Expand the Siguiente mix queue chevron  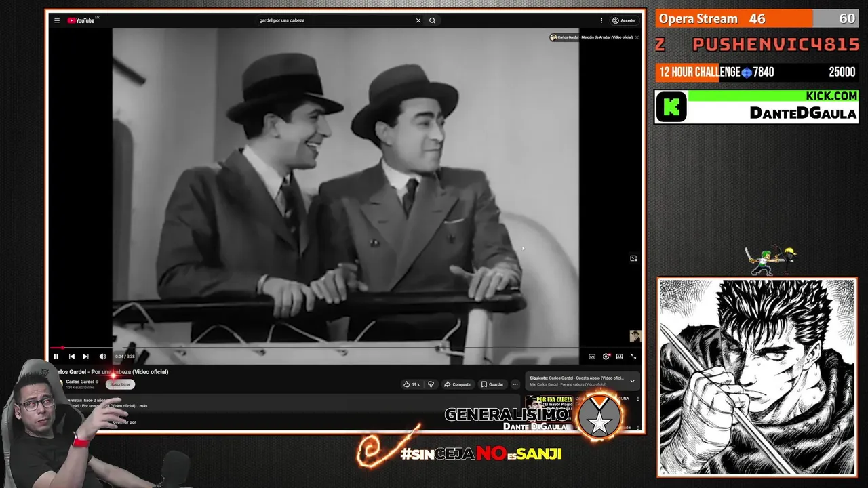click(x=632, y=381)
